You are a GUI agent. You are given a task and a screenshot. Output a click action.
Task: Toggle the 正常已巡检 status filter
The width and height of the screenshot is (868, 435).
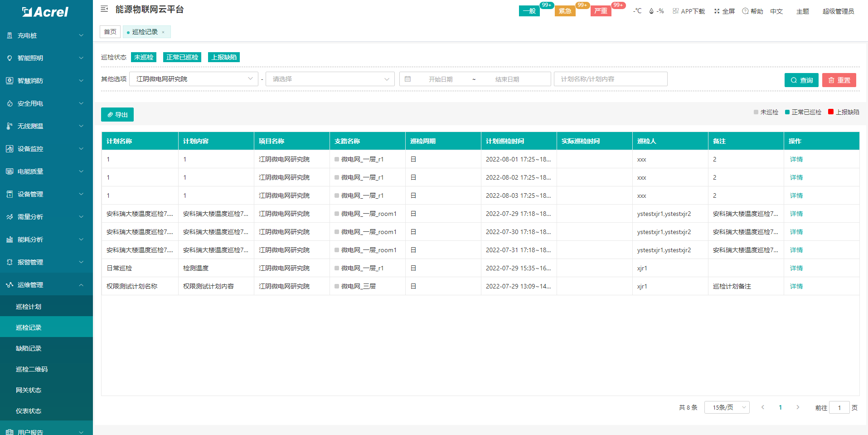(x=182, y=57)
